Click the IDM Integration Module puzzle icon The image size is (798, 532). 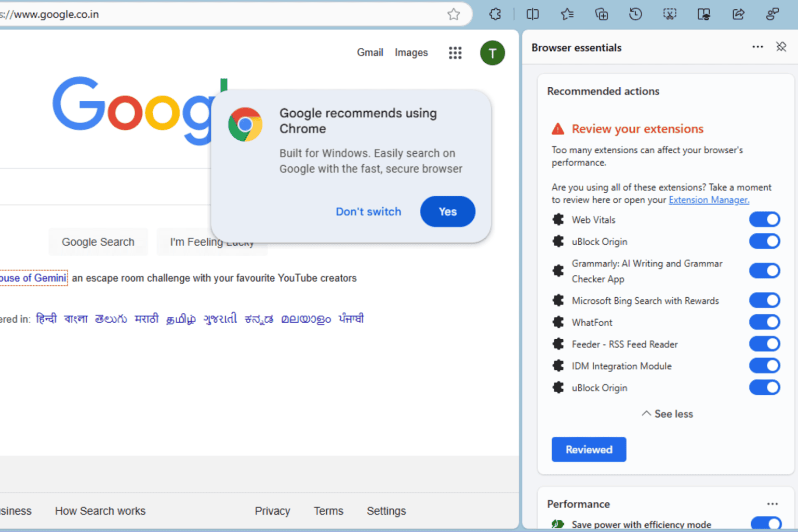tap(558, 366)
